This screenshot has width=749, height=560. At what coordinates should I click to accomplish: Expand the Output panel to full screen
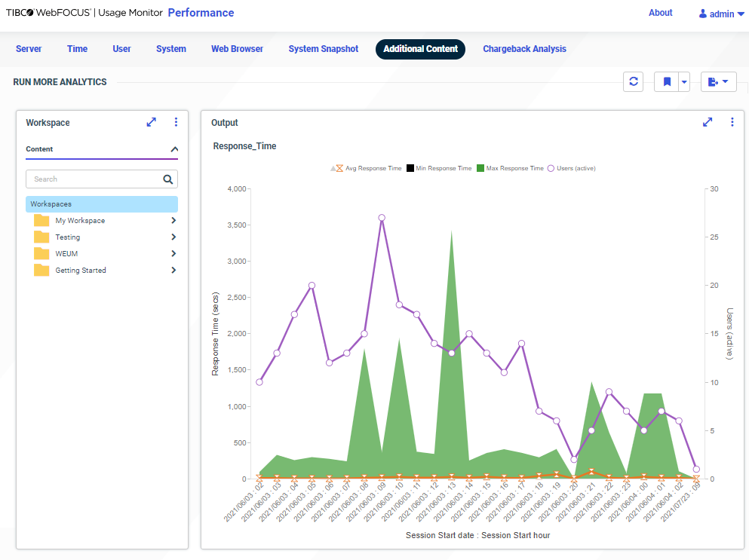coord(708,121)
